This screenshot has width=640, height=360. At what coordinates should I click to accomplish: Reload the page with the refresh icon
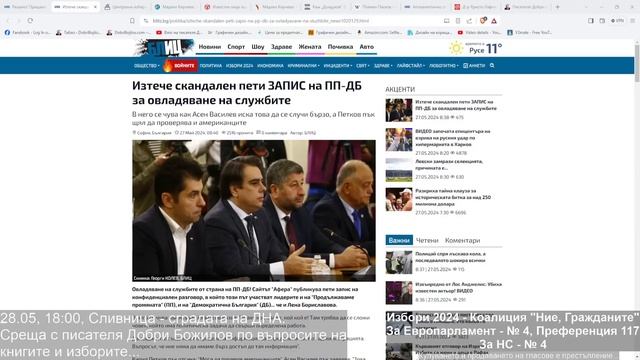(x=30, y=20)
